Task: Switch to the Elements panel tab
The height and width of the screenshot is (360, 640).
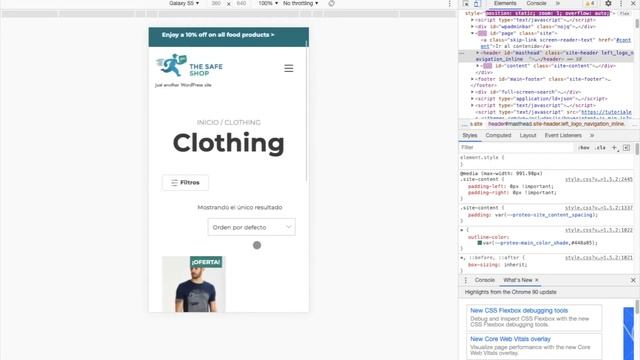Action: pyautogui.click(x=505, y=3)
